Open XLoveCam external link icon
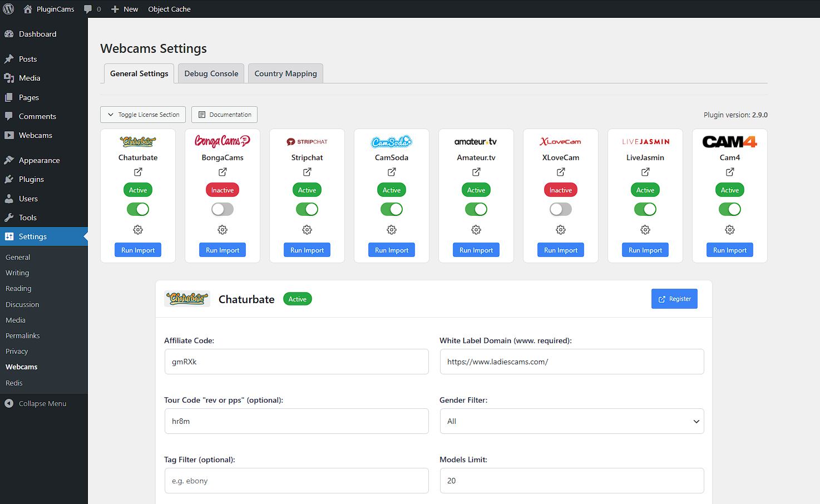Screen dimensions: 820x504 [561, 172]
